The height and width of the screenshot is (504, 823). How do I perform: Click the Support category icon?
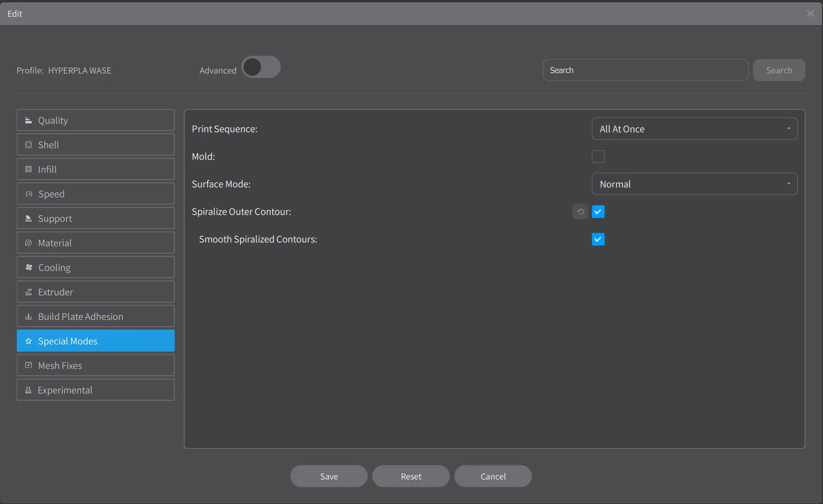click(28, 218)
